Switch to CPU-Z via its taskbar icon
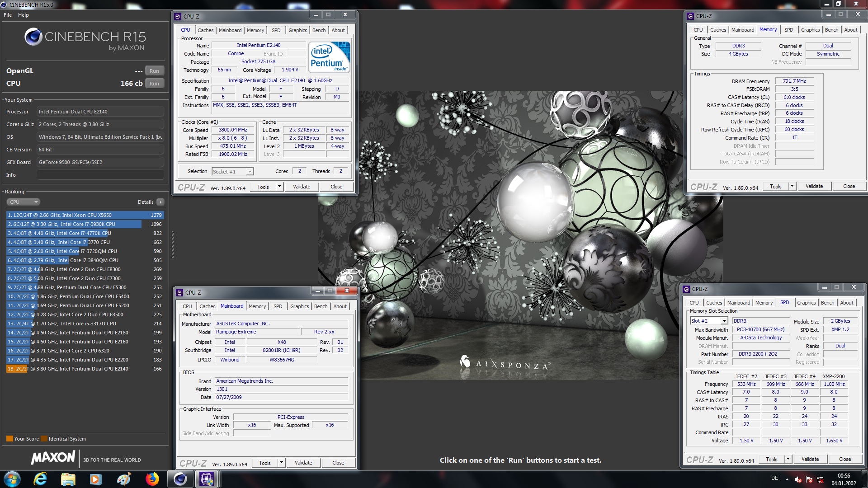This screenshot has width=868, height=488. [x=207, y=479]
